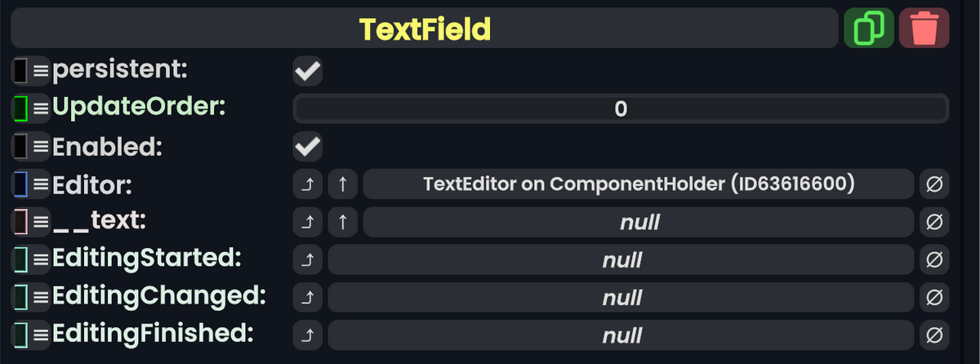Open the hamburger menu beside Enabled
This screenshot has height=364, width=980.
[x=40, y=147]
